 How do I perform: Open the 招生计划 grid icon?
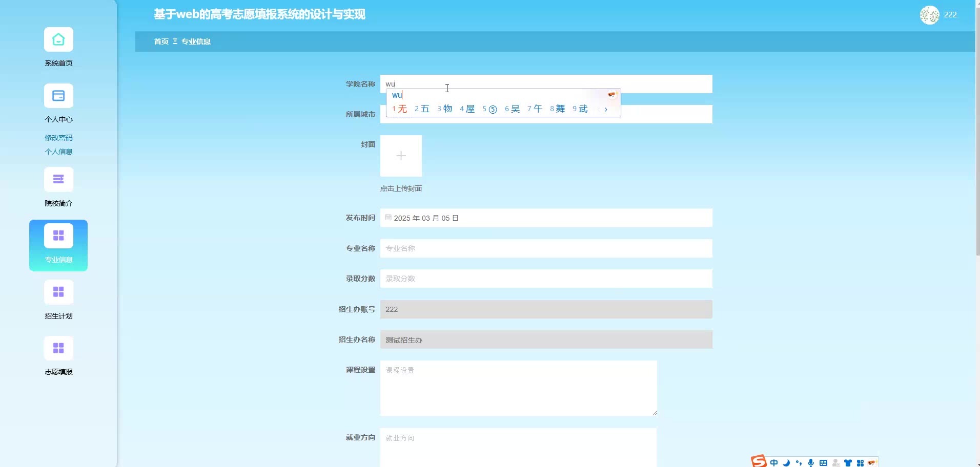58,292
